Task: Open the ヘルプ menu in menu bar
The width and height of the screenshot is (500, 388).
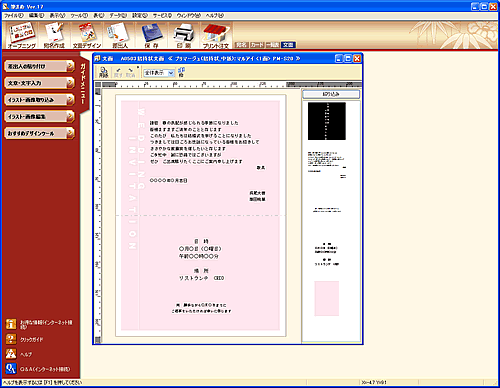Action: (x=215, y=15)
